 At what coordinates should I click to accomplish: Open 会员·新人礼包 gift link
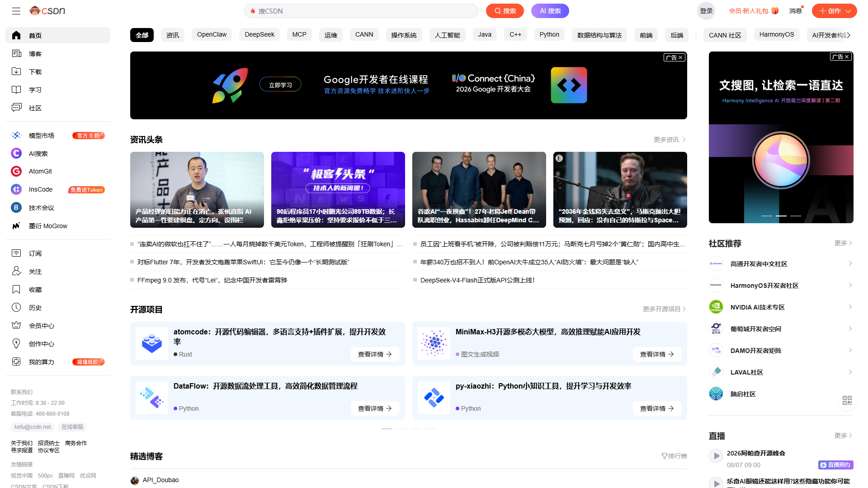754,11
